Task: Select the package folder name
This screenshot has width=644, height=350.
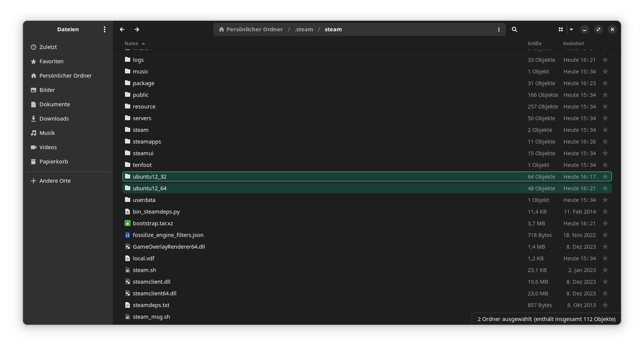Action: pos(143,83)
